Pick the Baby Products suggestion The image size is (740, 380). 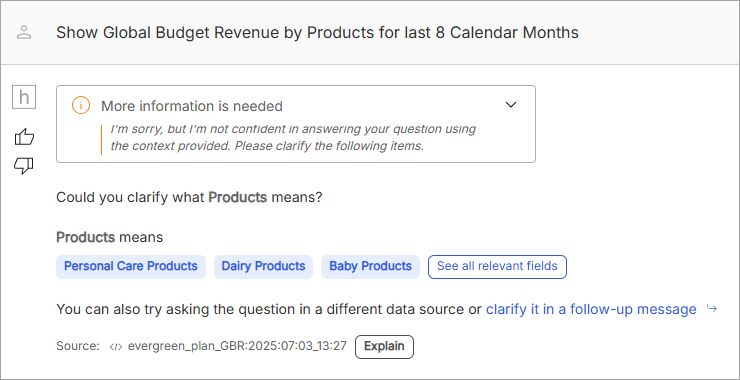[x=370, y=267]
